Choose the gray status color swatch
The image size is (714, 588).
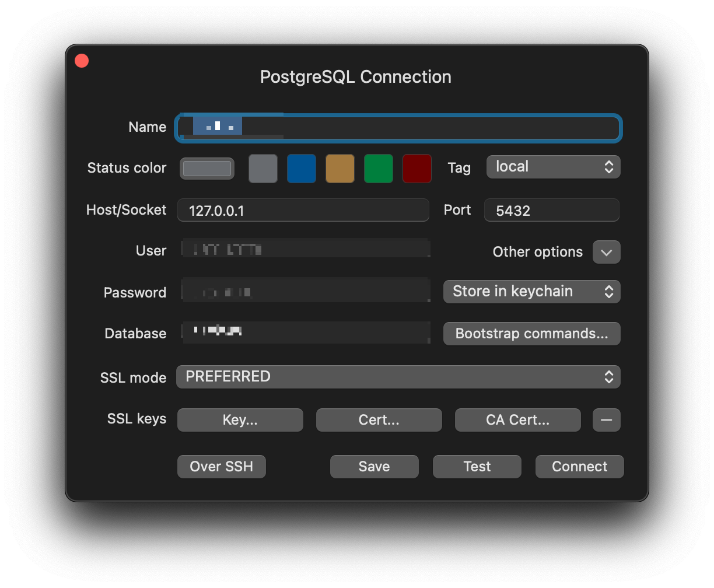263,169
